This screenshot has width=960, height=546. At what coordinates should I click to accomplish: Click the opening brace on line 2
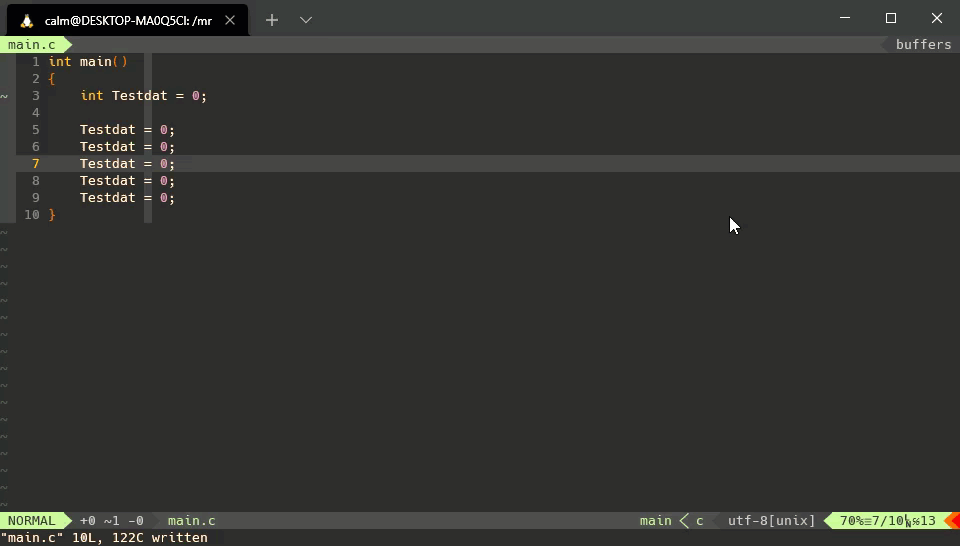(x=52, y=78)
